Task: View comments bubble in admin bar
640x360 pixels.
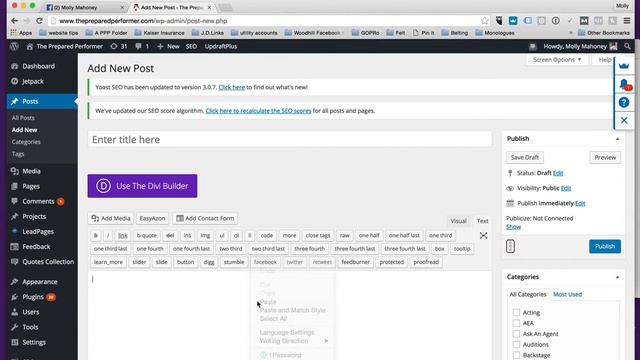Action: point(142,47)
